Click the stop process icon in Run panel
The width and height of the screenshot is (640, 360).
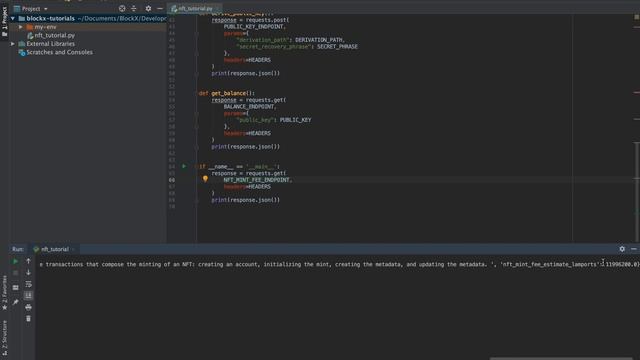tap(16, 273)
